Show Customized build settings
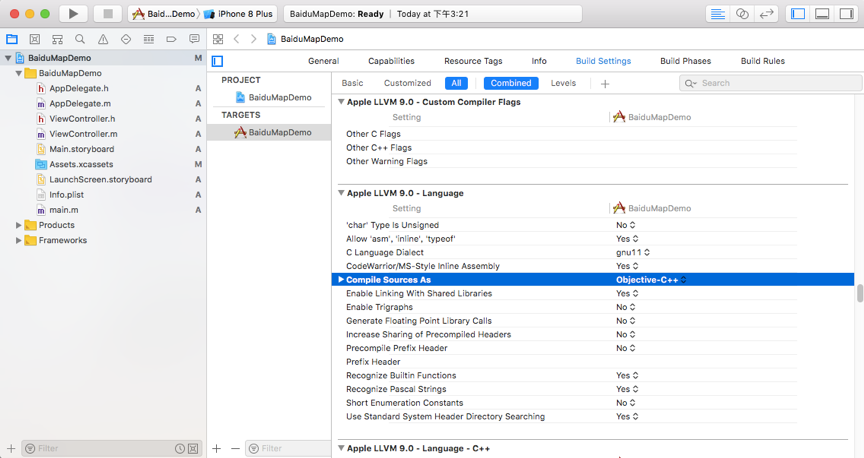Screen dimensions: 864x458 pyautogui.click(x=407, y=83)
